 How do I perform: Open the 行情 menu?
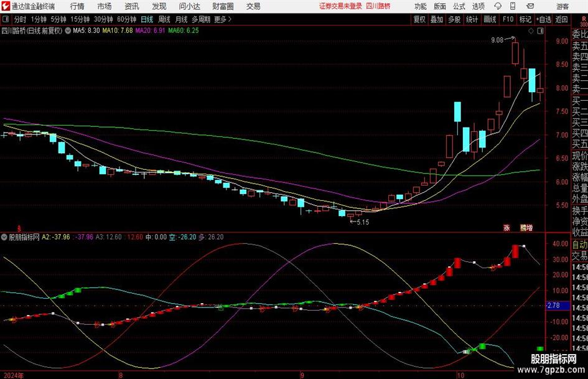pos(77,6)
